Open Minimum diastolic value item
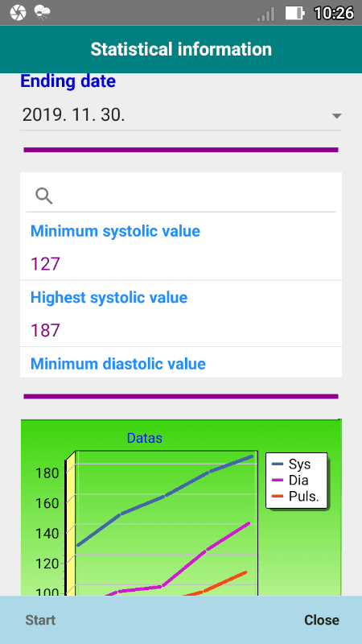Screen dimensions: 362x644 [181, 363]
